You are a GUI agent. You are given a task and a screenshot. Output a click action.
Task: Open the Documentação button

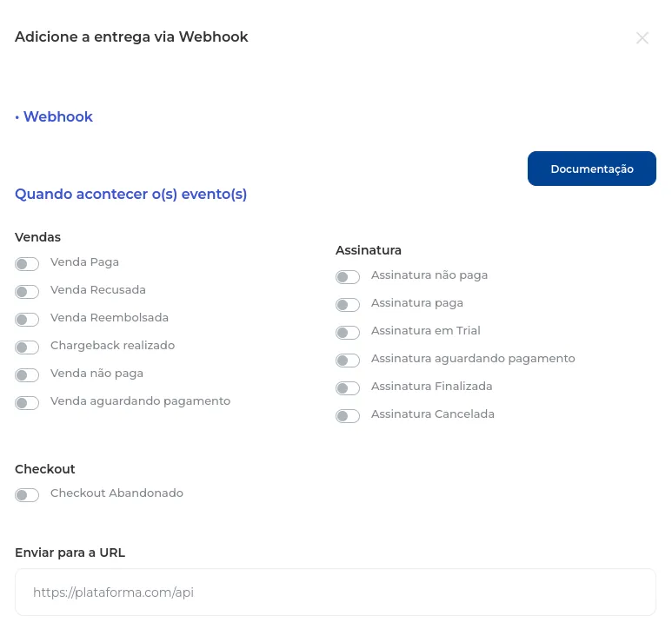point(591,169)
